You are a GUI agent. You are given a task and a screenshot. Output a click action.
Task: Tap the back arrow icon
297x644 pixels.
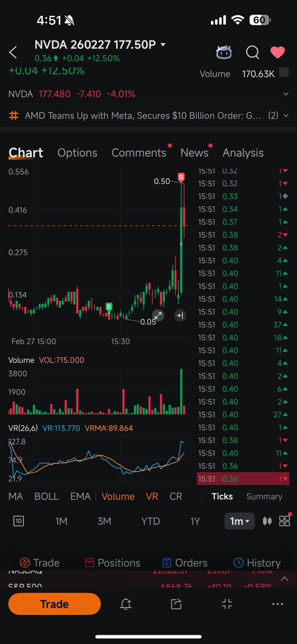(13, 53)
